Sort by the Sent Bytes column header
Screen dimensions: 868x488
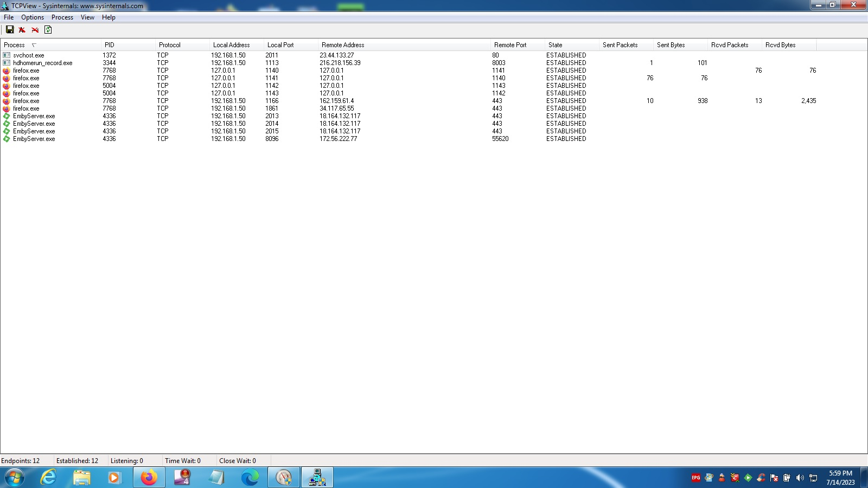tap(680, 45)
